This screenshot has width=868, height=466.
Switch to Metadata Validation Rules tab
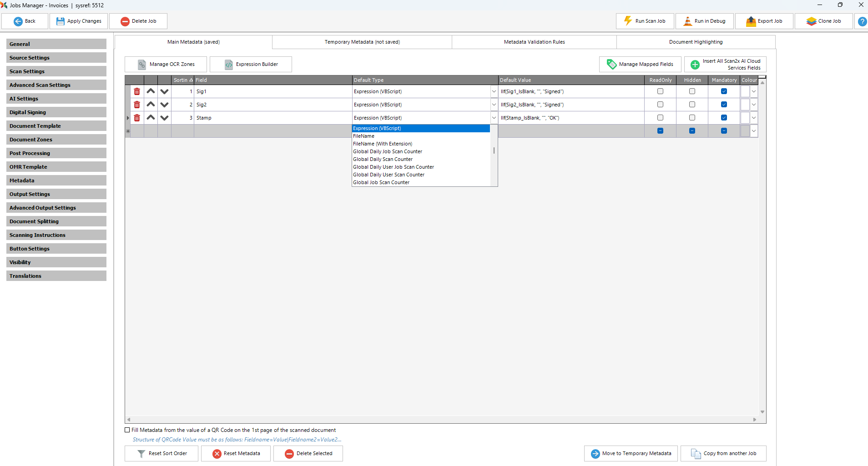click(x=535, y=42)
